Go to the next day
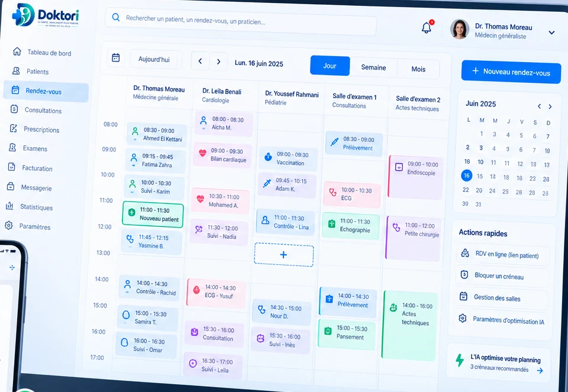Screen dimensions: 568x392 (218, 62)
